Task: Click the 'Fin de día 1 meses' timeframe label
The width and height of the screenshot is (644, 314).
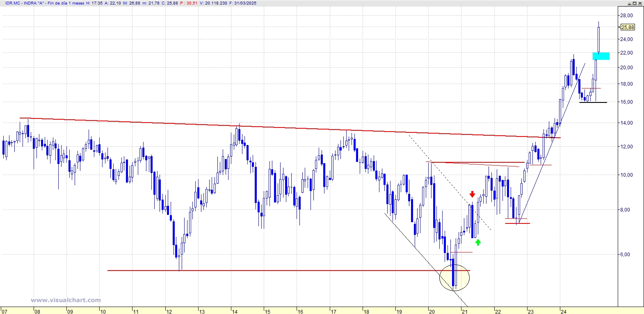Action: click(x=66, y=3)
